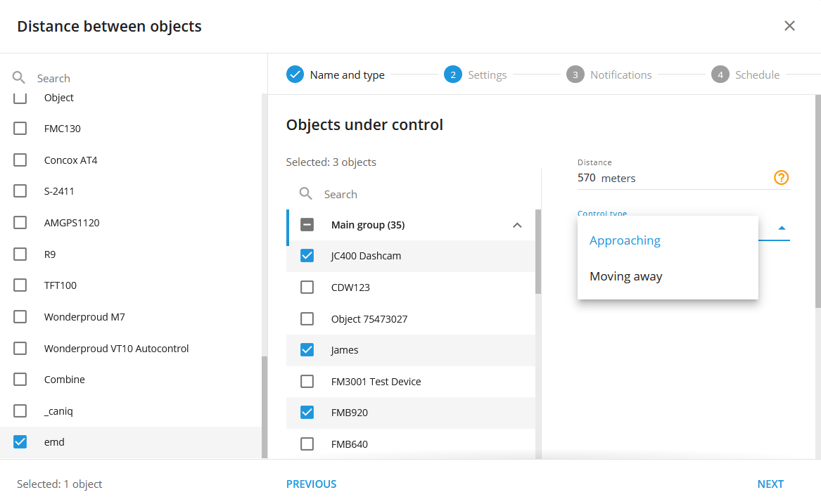Toggle the Main group partial-select checkbox
The image size is (821, 504).
(307, 225)
